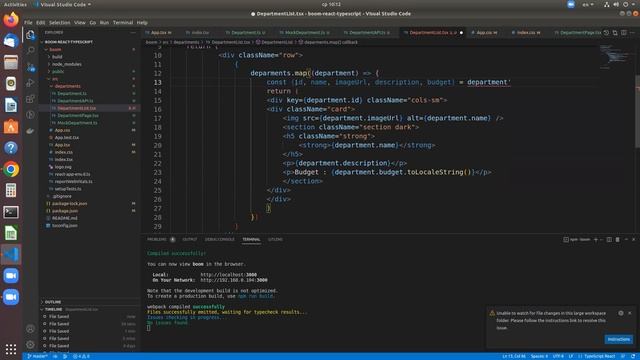Open the Terminal app from the dock

pyautogui.click(x=11, y=212)
